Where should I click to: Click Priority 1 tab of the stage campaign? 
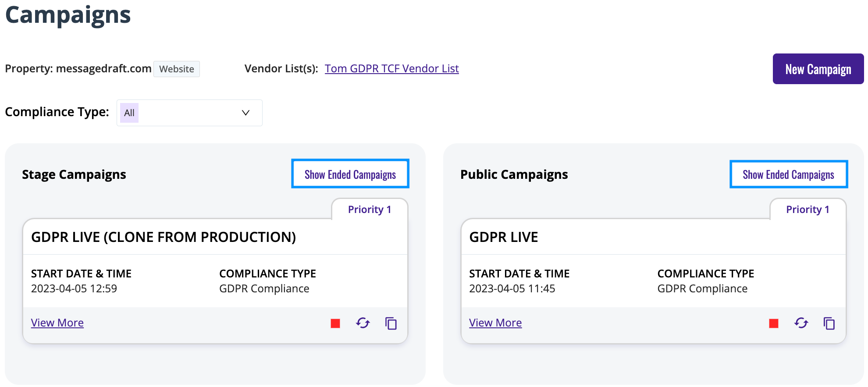[370, 209]
